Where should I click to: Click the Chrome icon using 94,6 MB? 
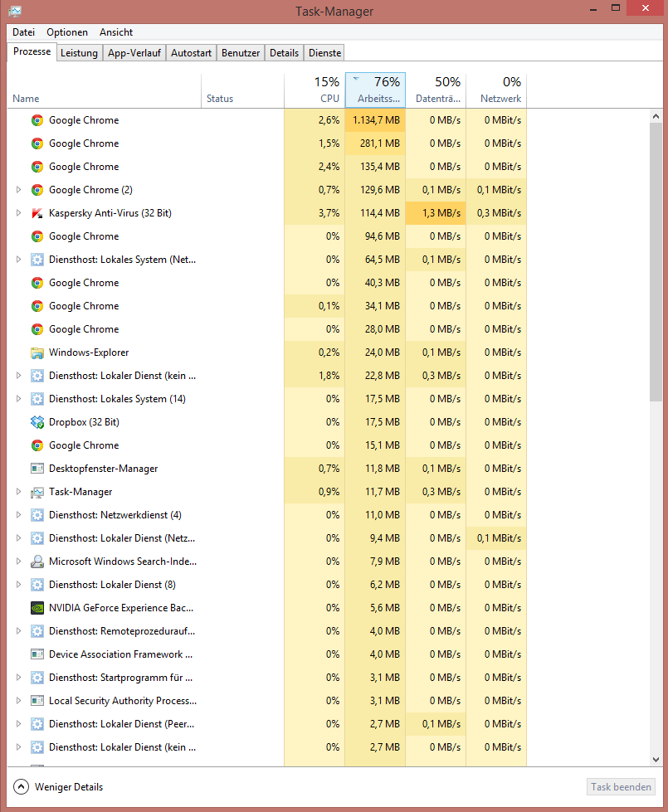(x=37, y=236)
